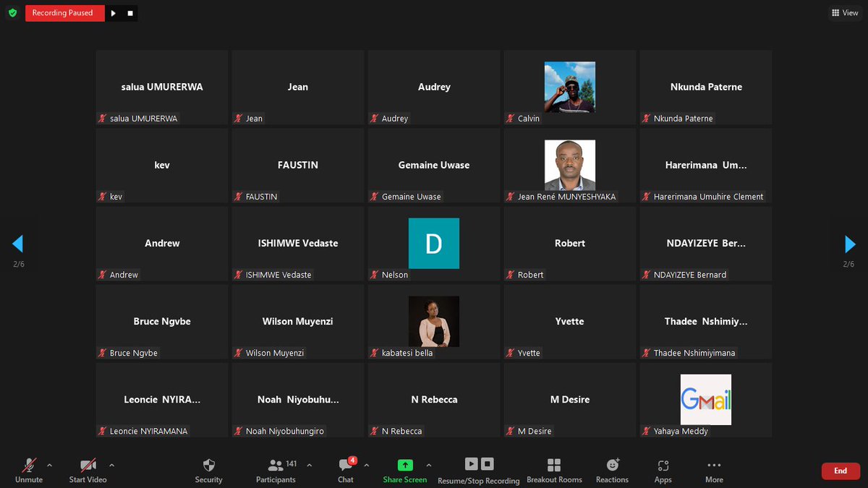The image size is (868, 488).
Task: Click muted mic icon beside N Rebecca label
Action: 375,431
